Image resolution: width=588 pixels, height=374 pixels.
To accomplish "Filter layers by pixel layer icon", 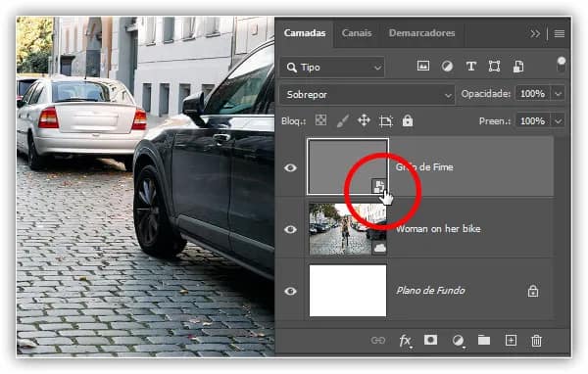I will coord(423,67).
